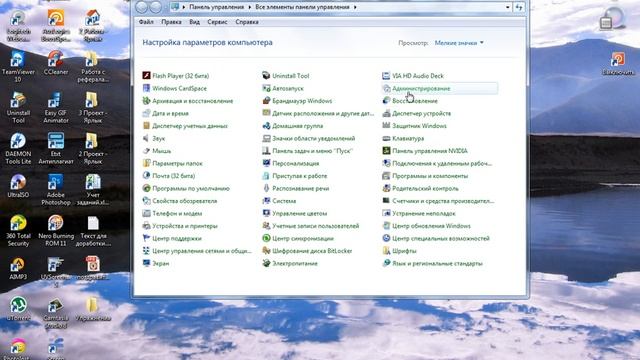Click the AIMP3 desktop shortcut
The height and width of the screenshot is (360, 640).
tap(17, 268)
